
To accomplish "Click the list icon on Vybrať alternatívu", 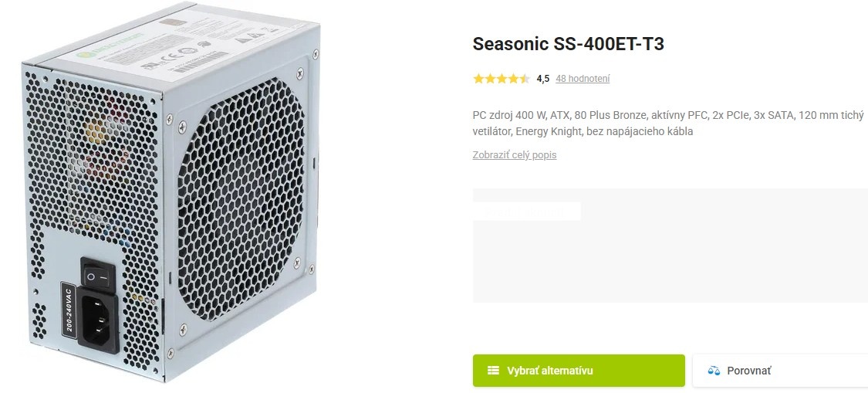I will pyautogui.click(x=493, y=371).
